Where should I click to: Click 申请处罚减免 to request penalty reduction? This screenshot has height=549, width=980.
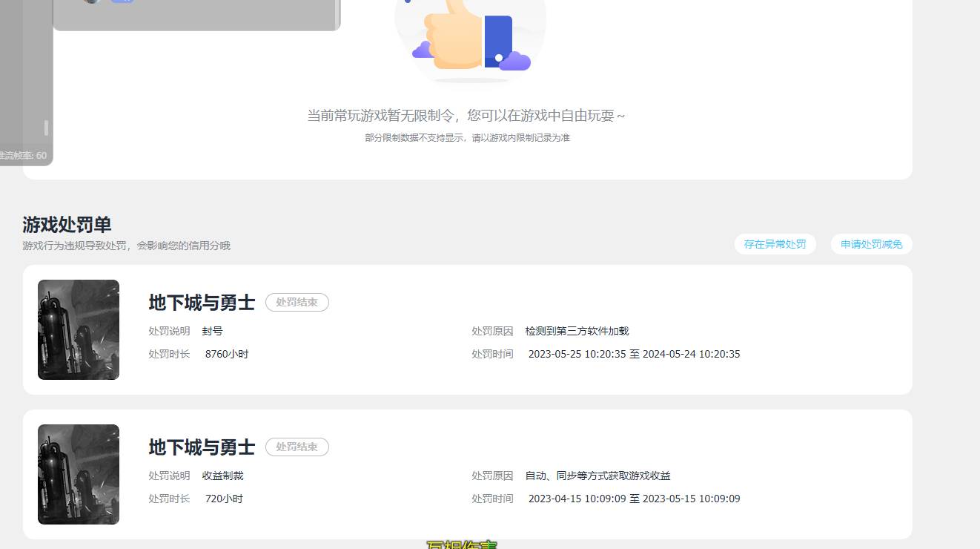coord(871,243)
